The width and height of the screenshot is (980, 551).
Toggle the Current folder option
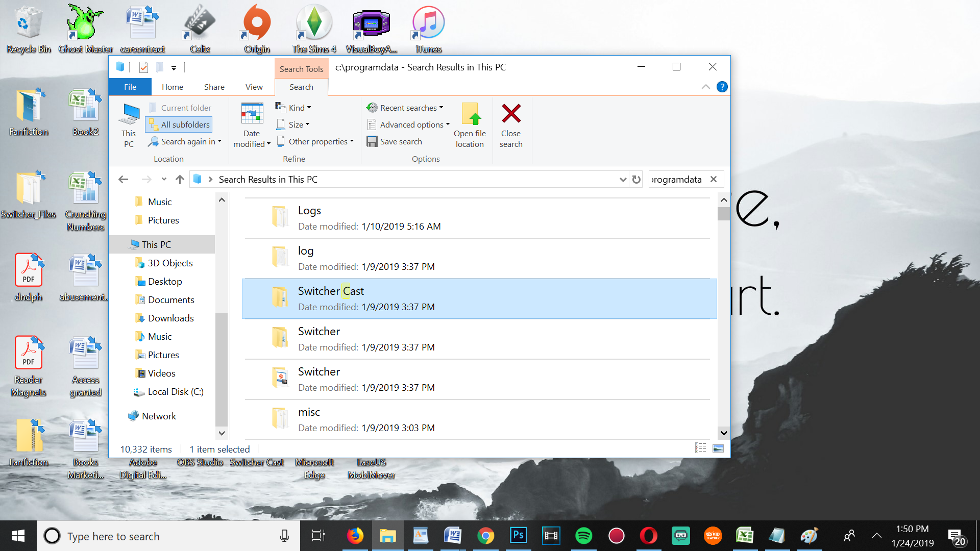point(180,108)
